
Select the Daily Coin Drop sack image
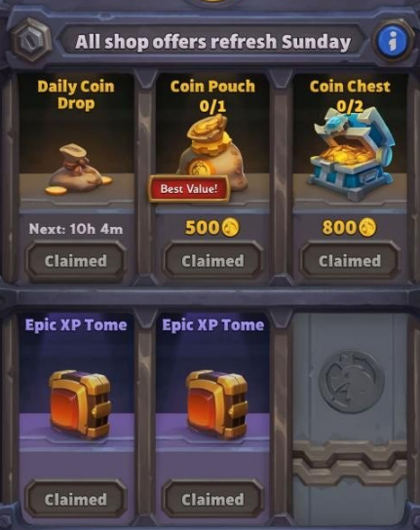pyautogui.click(x=78, y=170)
